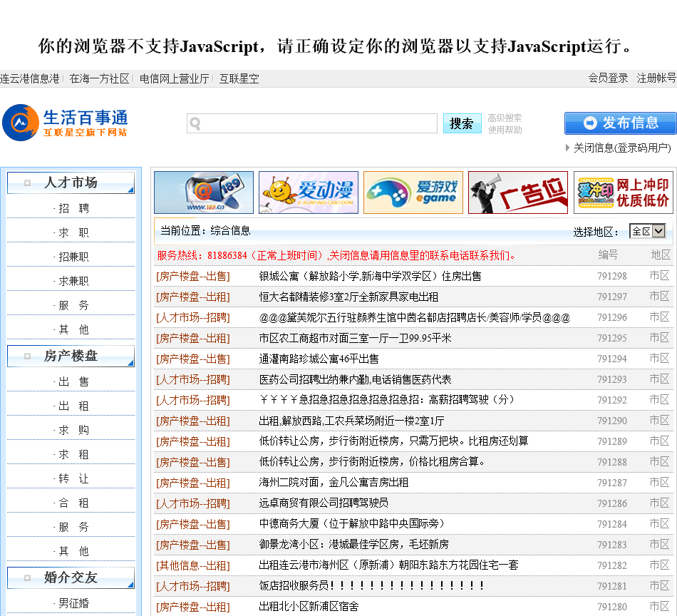This screenshot has height=616, width=677.
Task: Click the triangle arrow beside 关闭信息
Action: (x=568, y=148)
